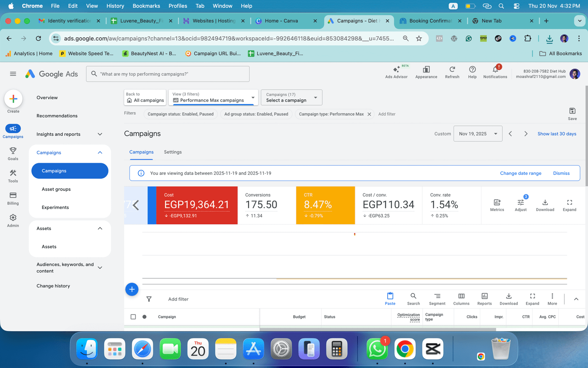Click the Change date range link

[520, 173]
